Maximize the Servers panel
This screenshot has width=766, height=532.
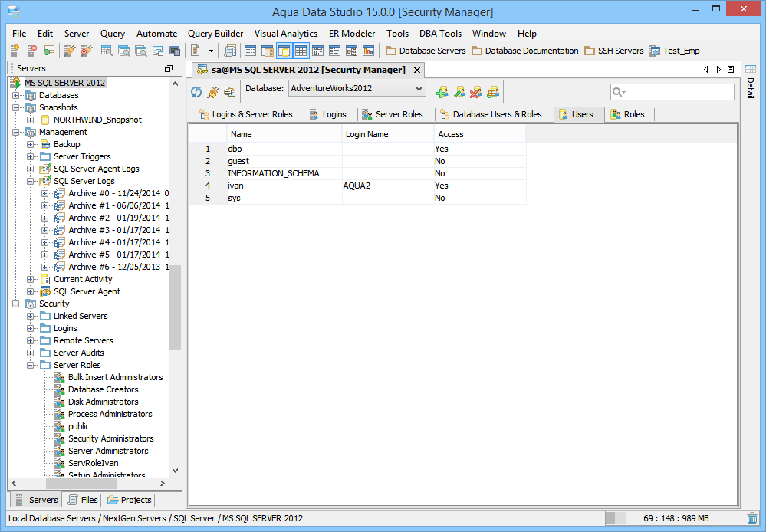(x=169, y=69)
